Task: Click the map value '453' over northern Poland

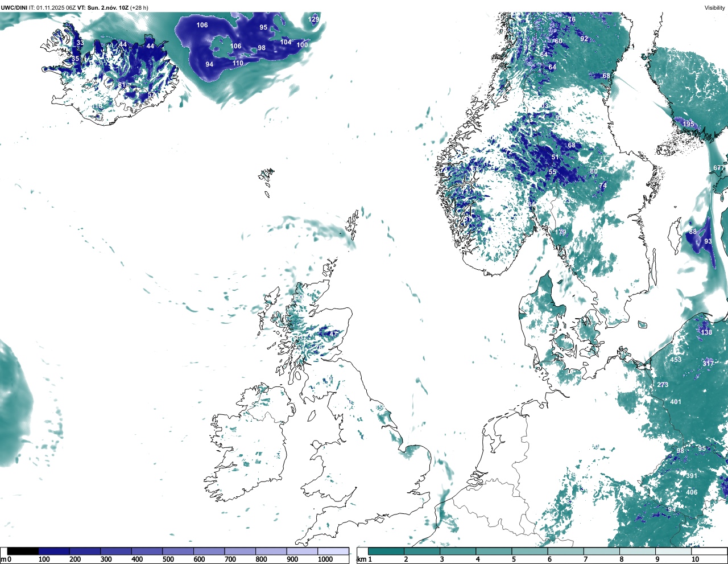Action: pos(676,360)
